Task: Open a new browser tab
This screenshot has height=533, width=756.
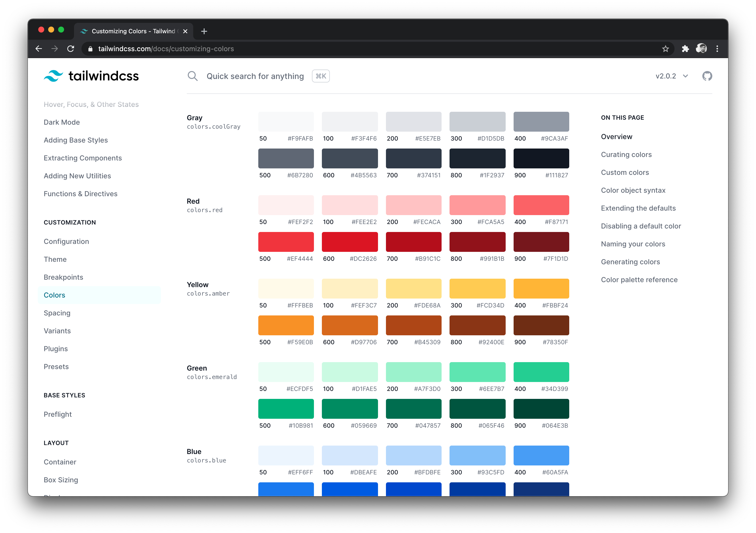Action: pyautogui.click(x=204, y=31)
